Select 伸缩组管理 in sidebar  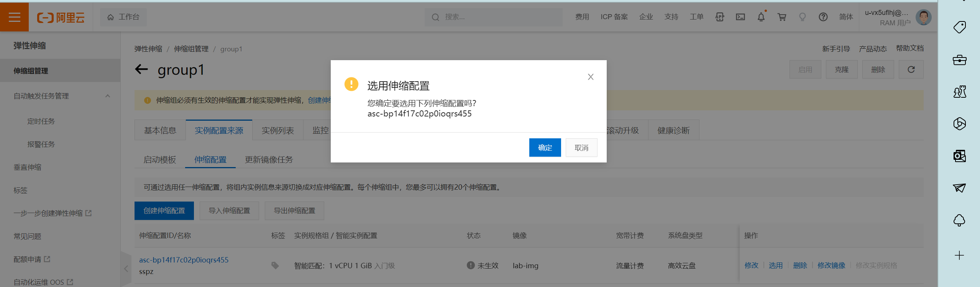tap(60, 71)
